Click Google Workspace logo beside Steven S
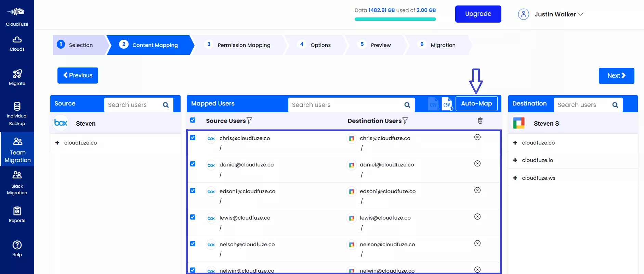The image size is (644, 274). click(519, 123)
